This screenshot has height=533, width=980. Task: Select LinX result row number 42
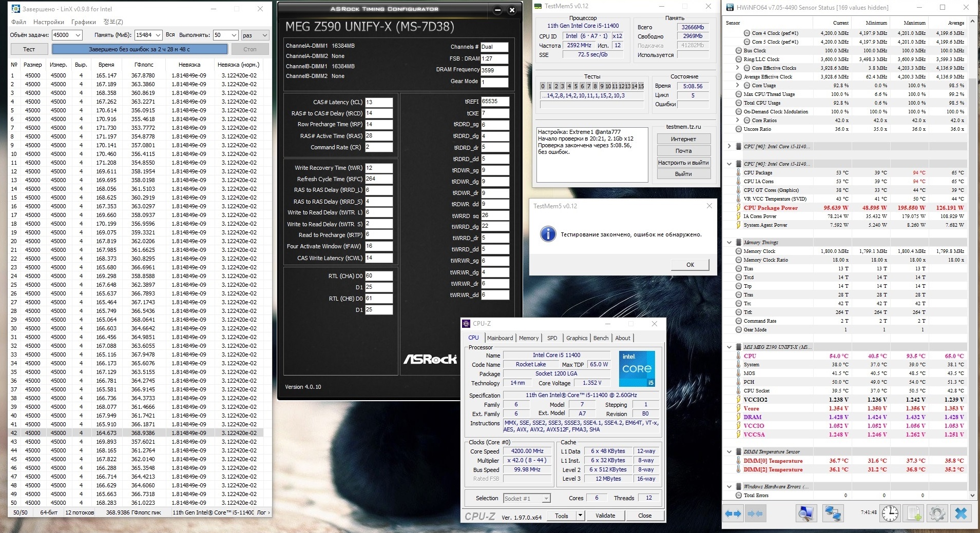pos(138,433)
